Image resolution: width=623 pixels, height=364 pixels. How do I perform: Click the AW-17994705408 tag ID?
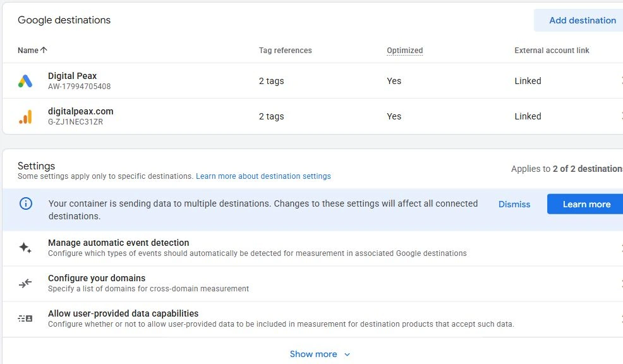coord(80,87)
